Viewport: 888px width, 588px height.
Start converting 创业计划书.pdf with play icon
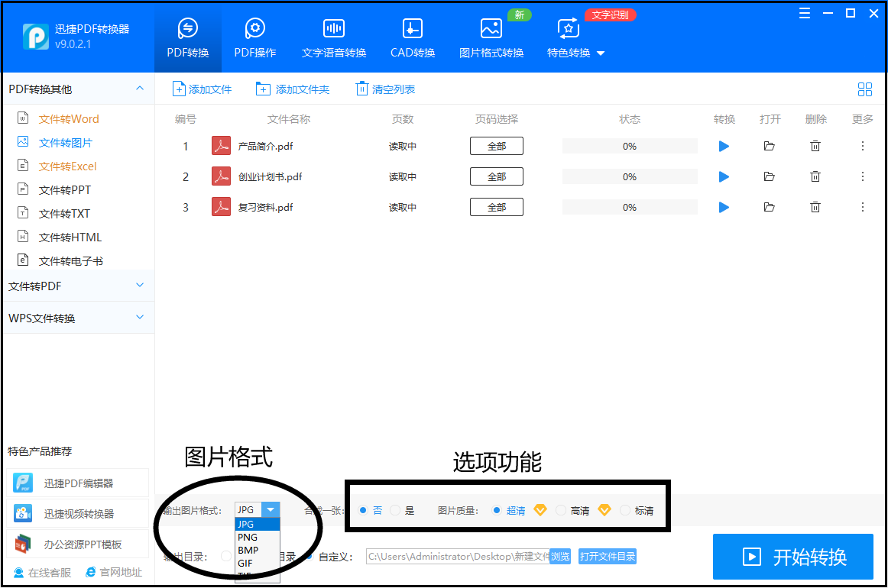[724, 176]
